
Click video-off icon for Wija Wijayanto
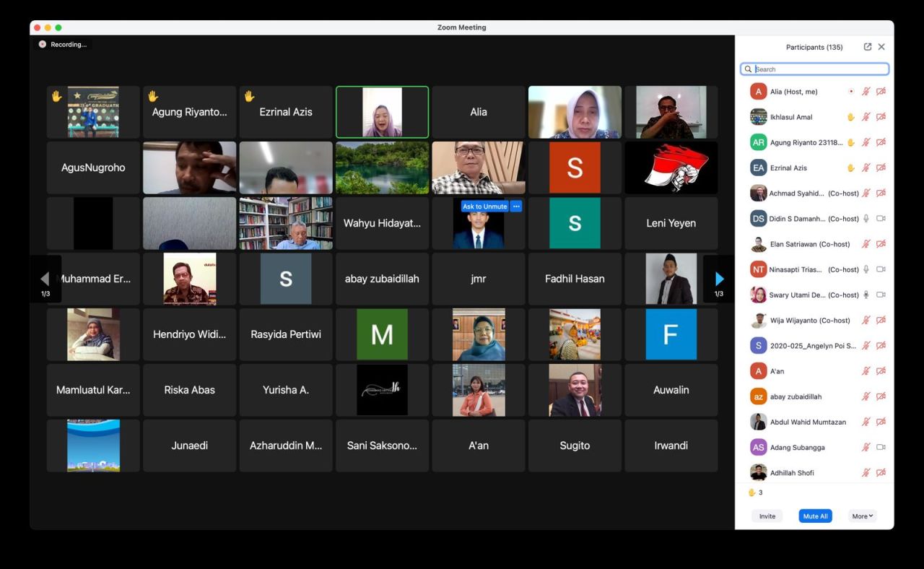[881, 320]
